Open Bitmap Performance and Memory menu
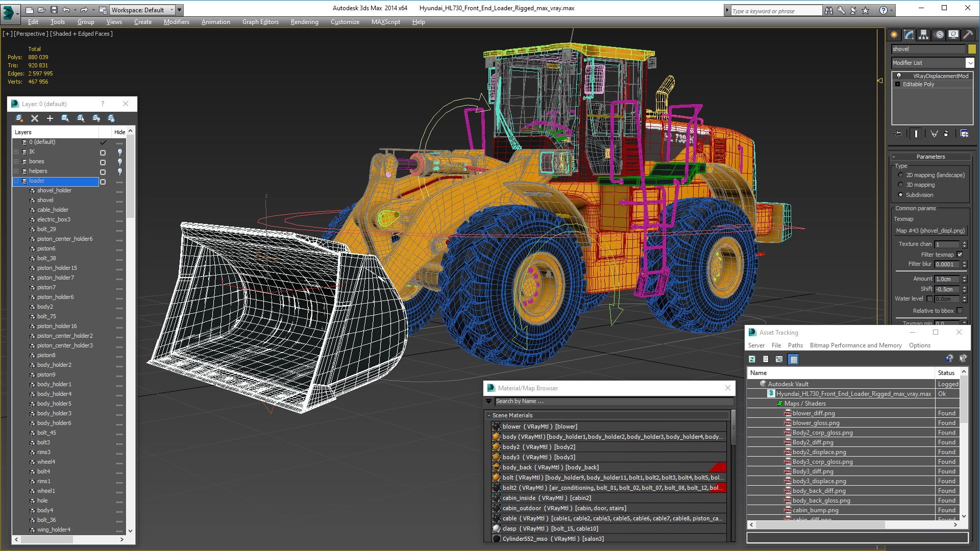This screenshot has width=980, height=551. point(855,345)
